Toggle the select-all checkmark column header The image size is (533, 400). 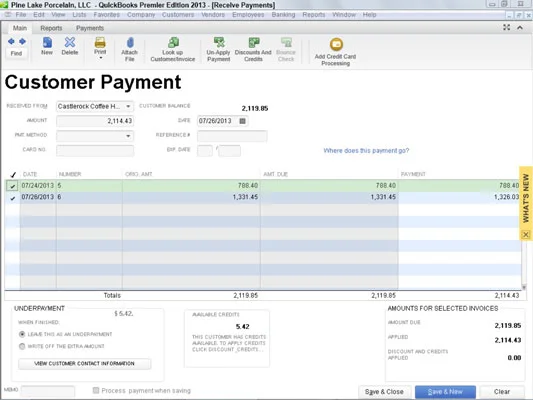tap(13, 175)
